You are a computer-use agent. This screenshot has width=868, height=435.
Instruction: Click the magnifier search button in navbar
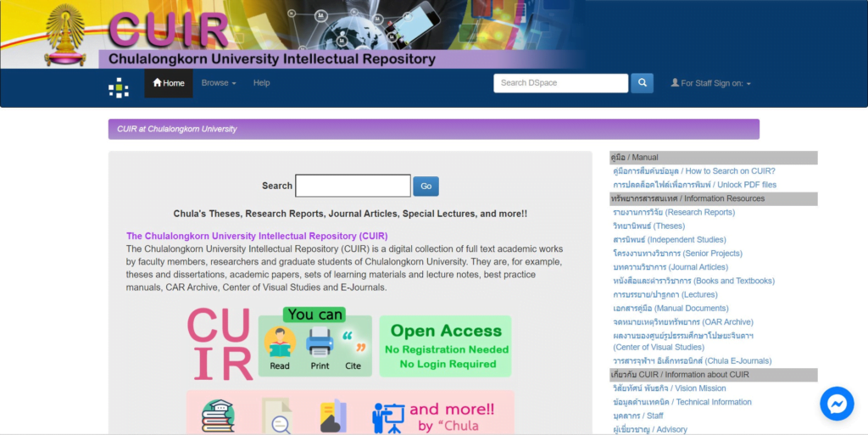pos(643,83)
